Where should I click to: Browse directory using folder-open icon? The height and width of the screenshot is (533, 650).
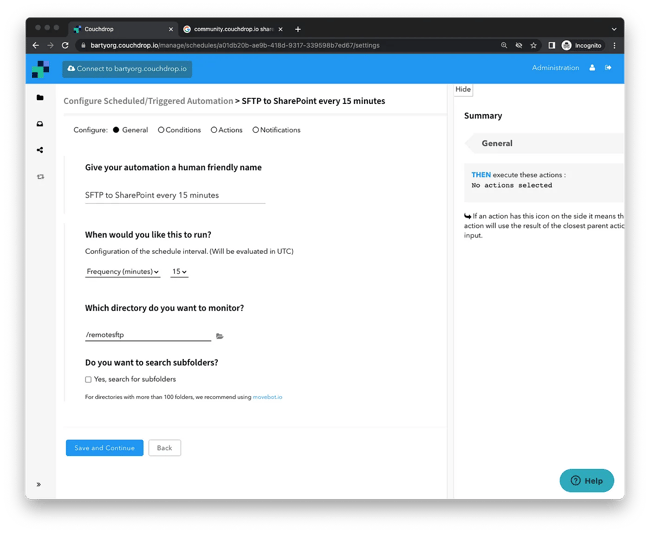coord(220,336)
